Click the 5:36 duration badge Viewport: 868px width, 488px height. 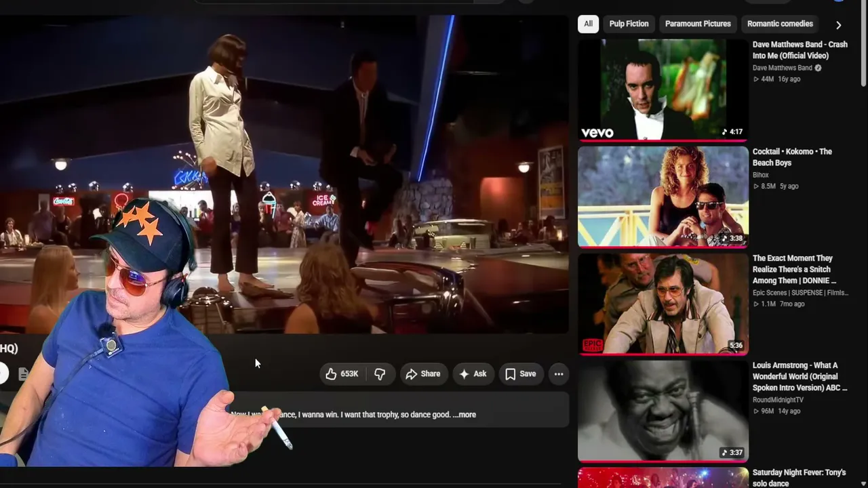coord(736,346)
